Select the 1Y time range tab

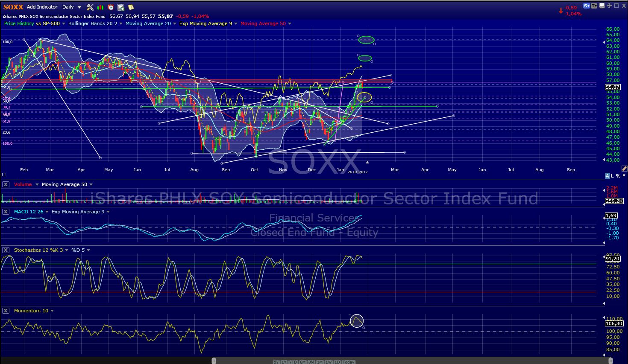click(x=284, y=362)
